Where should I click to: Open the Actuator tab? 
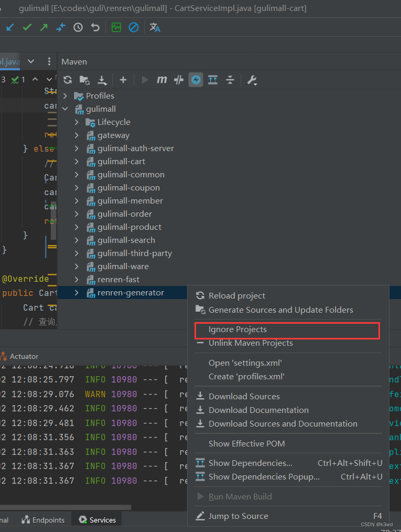19,356
